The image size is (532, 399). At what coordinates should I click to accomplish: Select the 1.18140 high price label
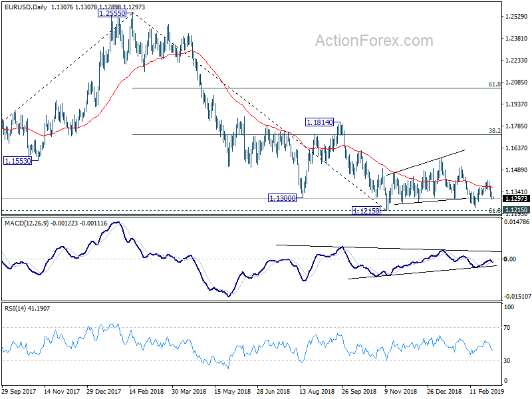click(x=320, y=122)
